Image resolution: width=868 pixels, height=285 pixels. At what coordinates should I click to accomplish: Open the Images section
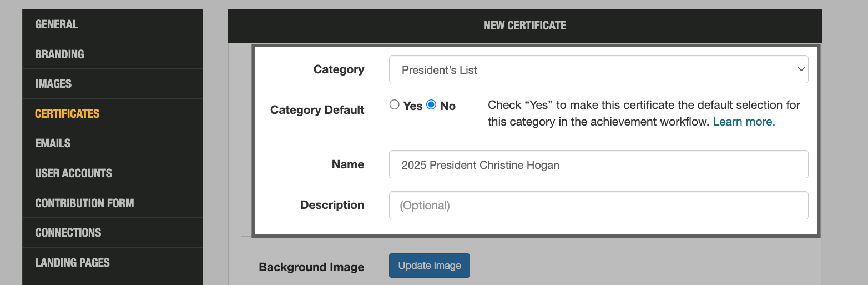click(x=53, y=84)
